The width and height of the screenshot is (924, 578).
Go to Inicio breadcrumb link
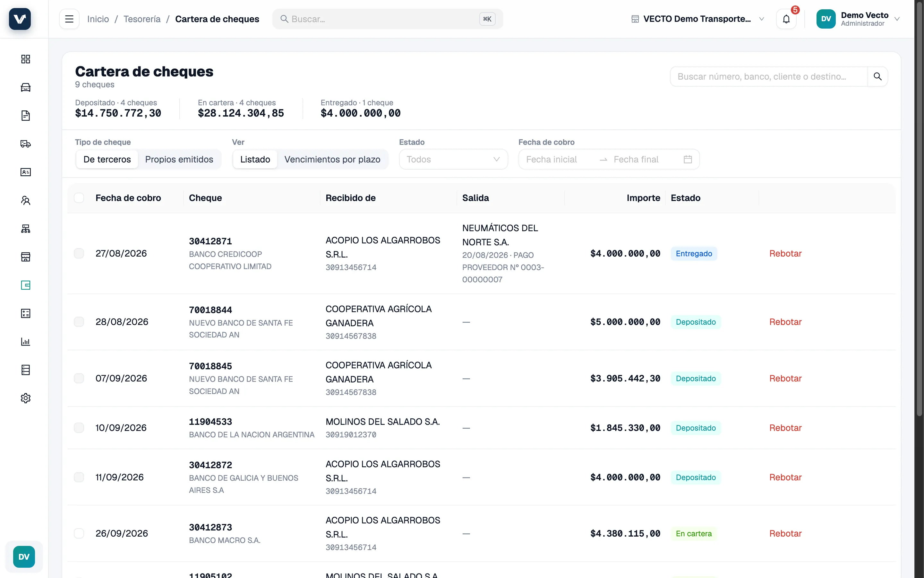click(x=98, y=19)
